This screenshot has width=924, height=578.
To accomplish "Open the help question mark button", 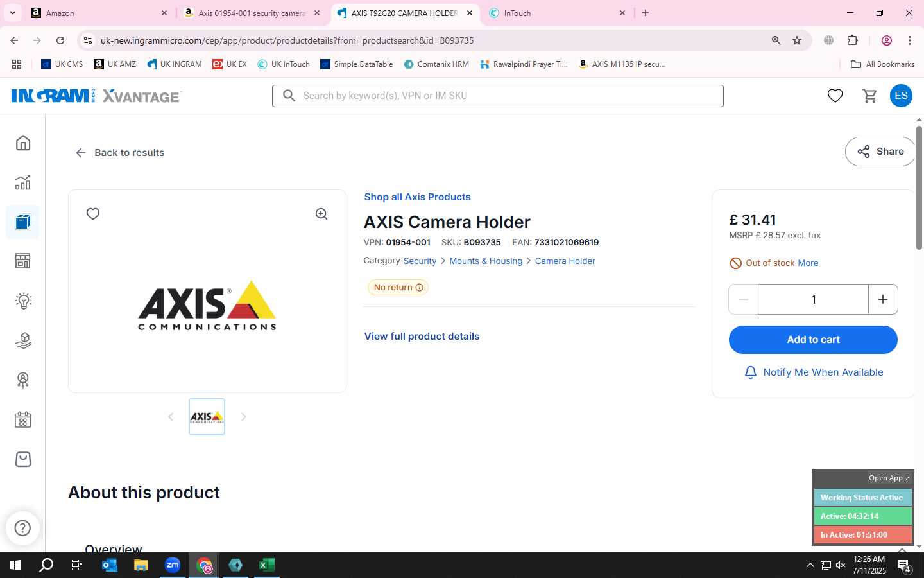I will 22,528.
